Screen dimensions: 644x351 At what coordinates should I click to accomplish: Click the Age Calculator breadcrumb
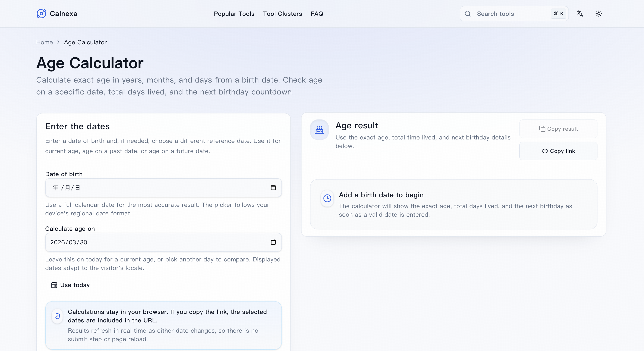[x=85, y=42]
